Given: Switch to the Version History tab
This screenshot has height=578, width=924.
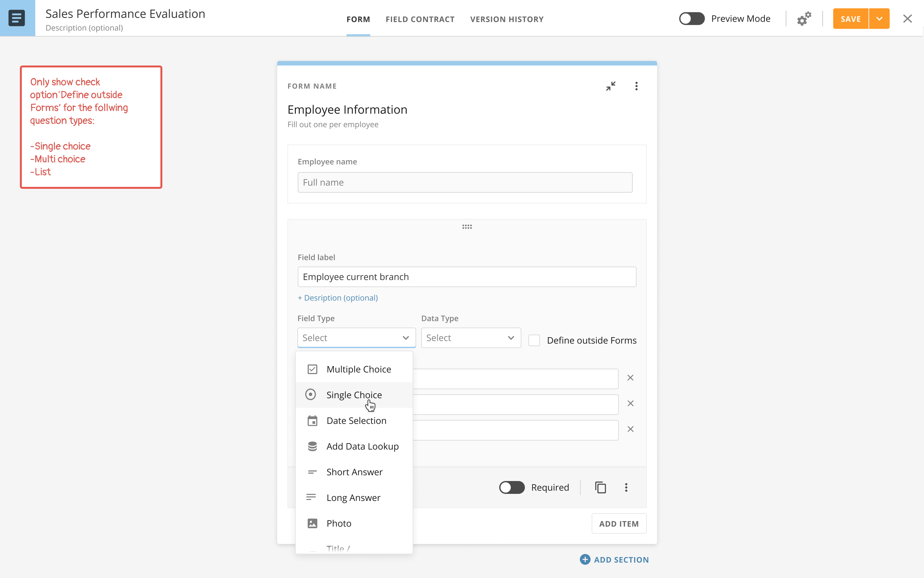Looking at the screenshot, I should 507,19.
